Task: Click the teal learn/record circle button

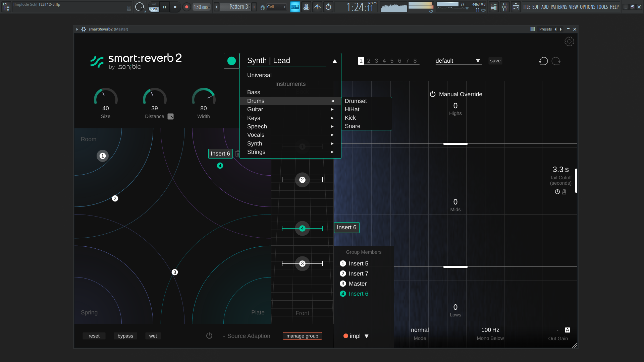Action: click(x=231, y=61)
